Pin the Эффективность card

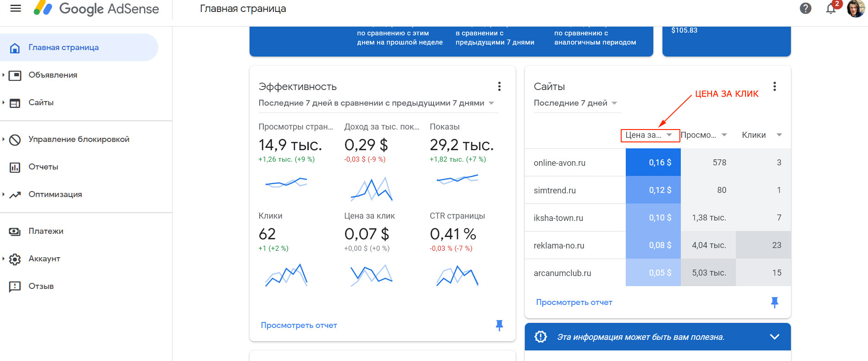499,325
